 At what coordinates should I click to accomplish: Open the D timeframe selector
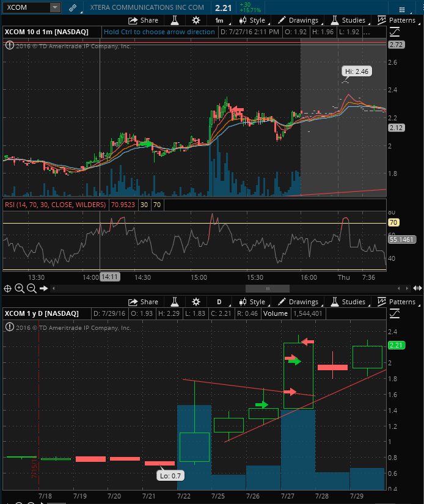(219, 302)
